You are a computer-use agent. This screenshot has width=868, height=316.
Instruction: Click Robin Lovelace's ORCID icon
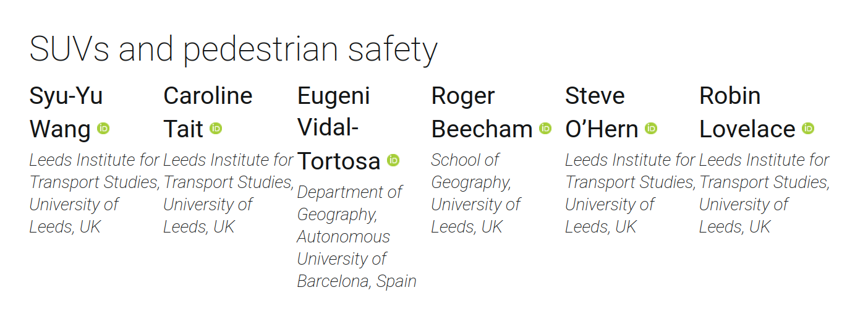[808, 129]
